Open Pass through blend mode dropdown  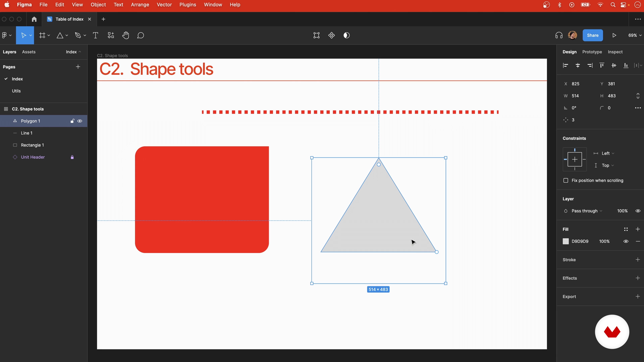[x=587, y=211]
